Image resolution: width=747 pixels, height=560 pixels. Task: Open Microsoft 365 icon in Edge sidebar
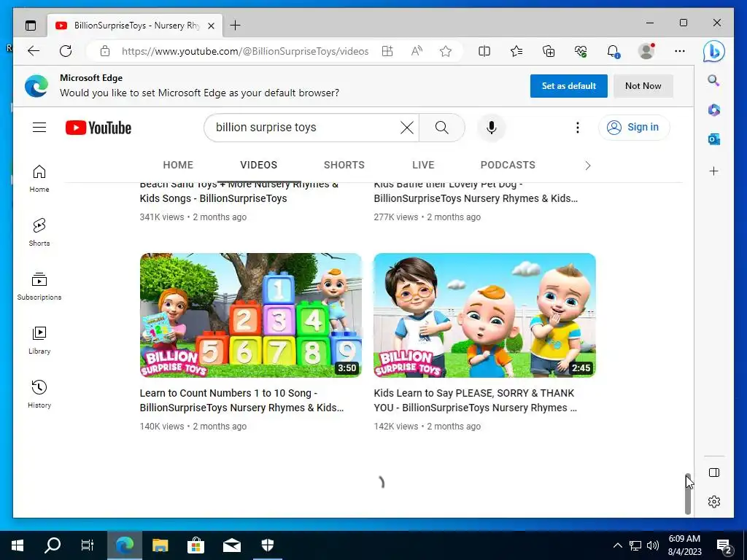coord(713,110)
